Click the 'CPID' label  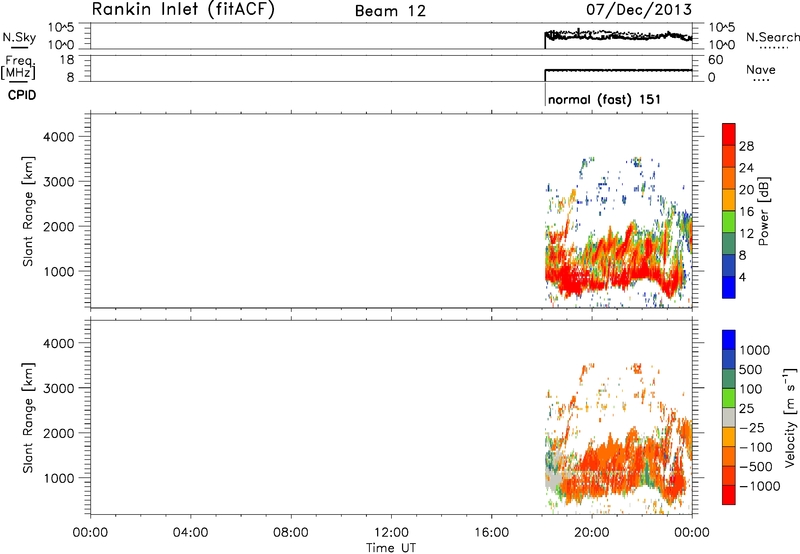pos(22,95)
